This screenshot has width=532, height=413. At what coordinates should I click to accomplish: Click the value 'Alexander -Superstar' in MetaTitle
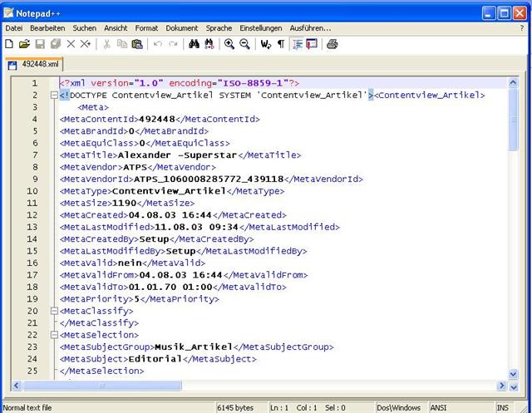click(x=177, y=155)
